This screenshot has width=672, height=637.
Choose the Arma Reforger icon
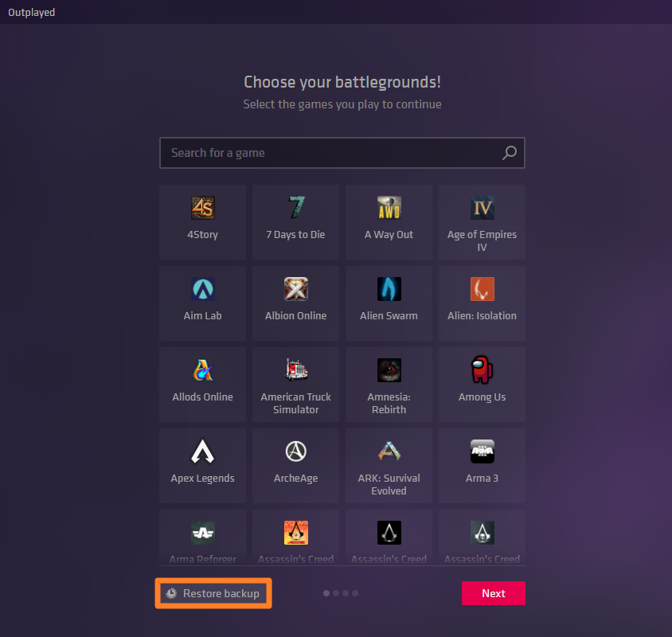click(203, 533)
